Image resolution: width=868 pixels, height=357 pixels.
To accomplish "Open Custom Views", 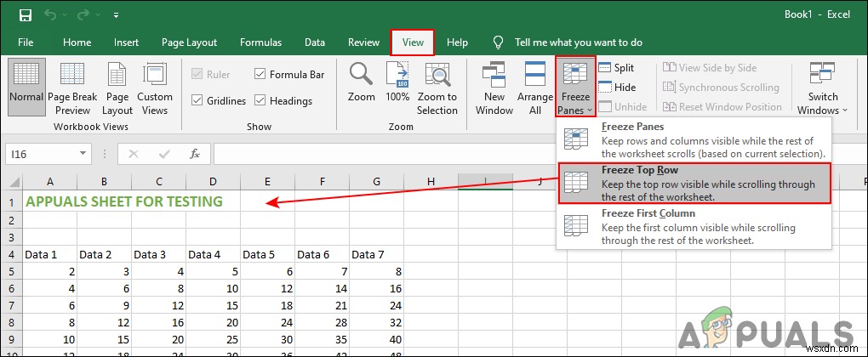I will coord(155,88).
